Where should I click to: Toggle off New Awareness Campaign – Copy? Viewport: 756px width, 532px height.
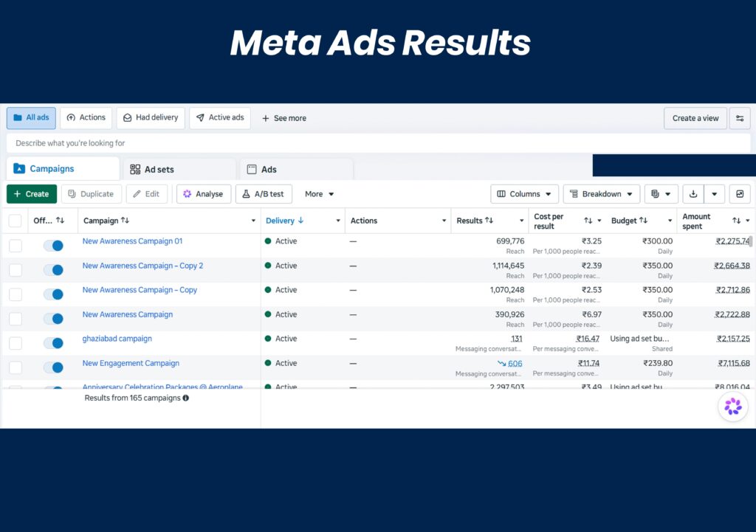coord(53,294)
